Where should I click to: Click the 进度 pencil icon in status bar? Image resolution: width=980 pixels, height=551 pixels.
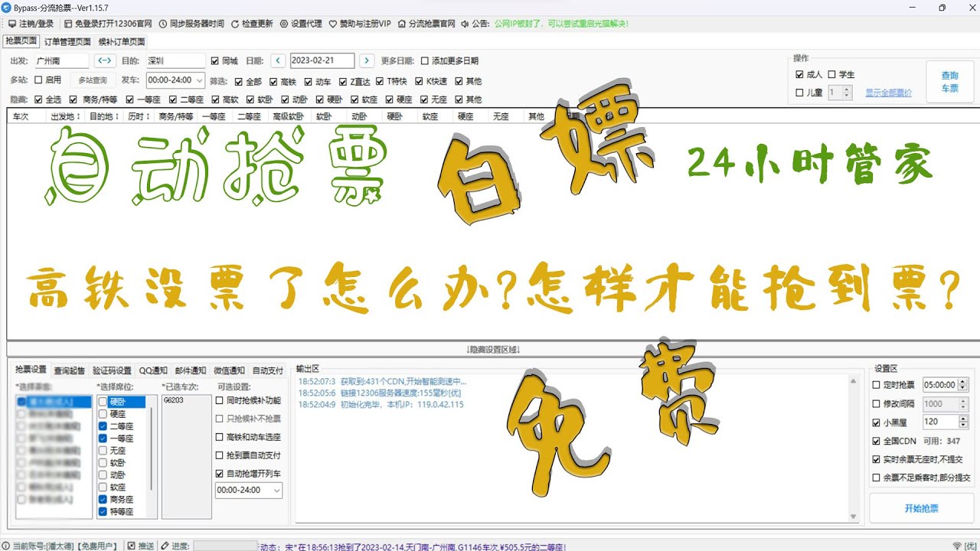click(165, 546)
